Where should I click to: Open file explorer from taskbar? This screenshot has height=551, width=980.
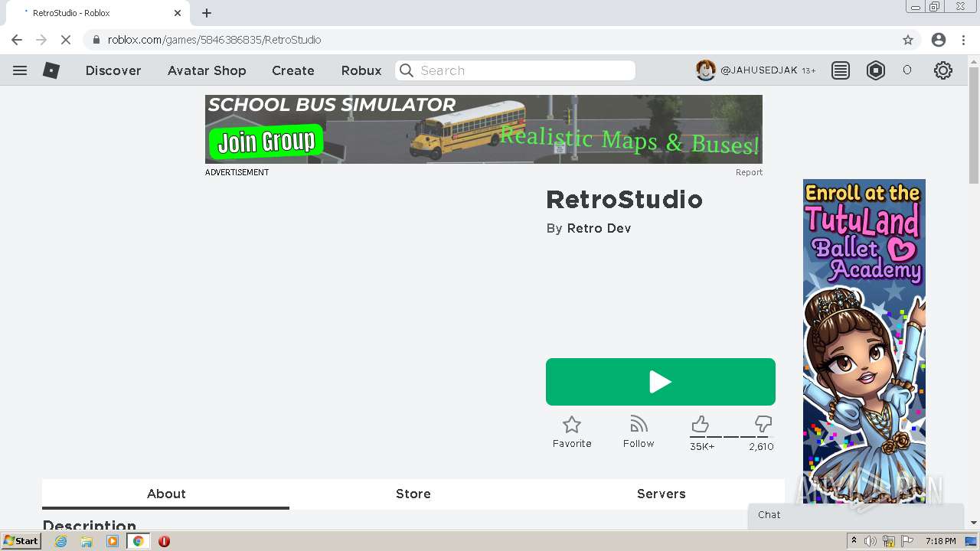tap(87, 541)
